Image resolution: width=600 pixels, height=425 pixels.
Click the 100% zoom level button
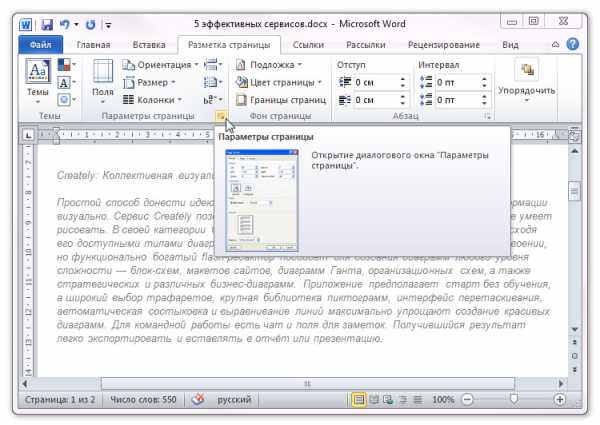pyautogui.click(x=444, y=399)
